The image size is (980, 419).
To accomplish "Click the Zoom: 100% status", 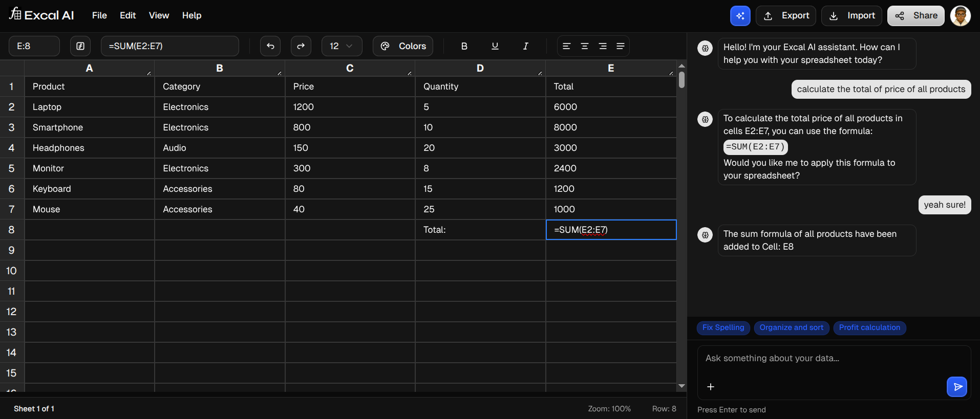I will [609, 409].
